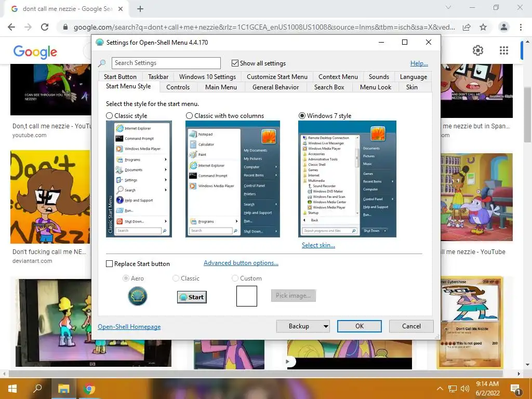Image resolution: width=532 pixels, height=399 pixels.
Task: Click the Chrome icon on the taskbar
Action: click(x=89, y=389)
